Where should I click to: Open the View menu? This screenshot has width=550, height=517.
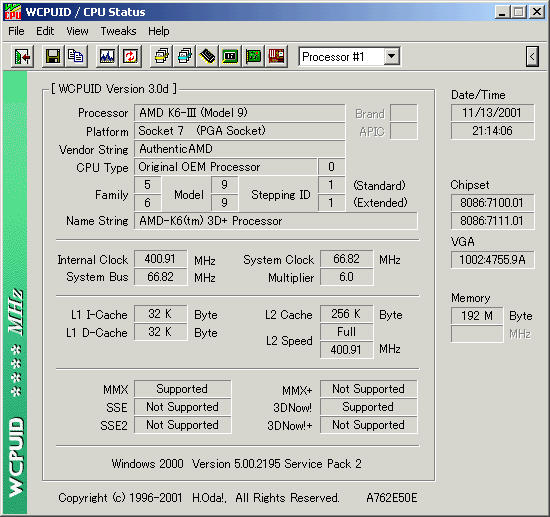click(78, 31)
